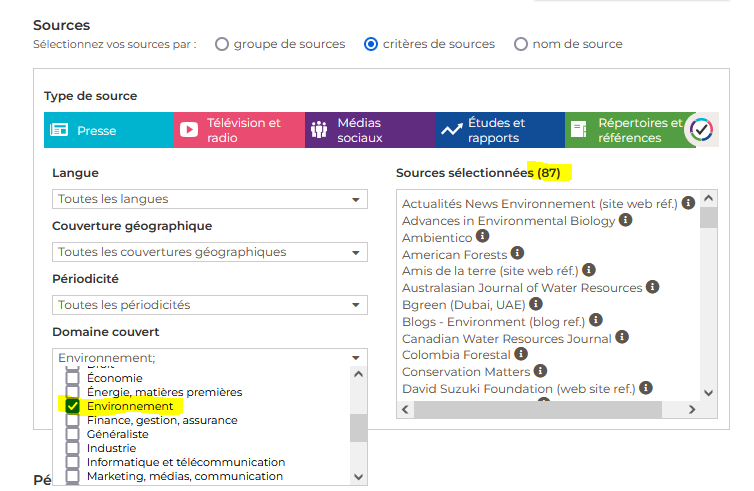Choose the "nom de source" radio option
Screen dimensions: 754x491
[x=521, y=44]
